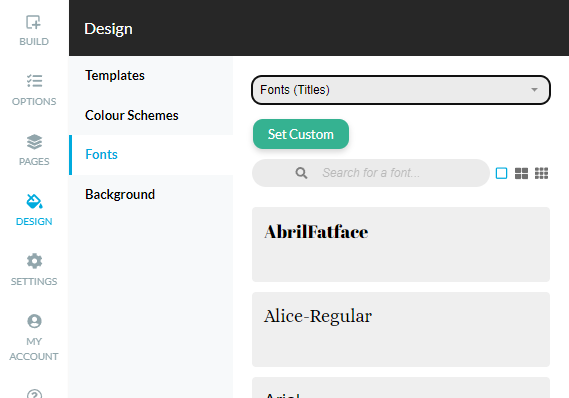The height and width of the screenshot is (398, 569).
Task: Open the Pages layers icon
Action: (x=34, y=141)
